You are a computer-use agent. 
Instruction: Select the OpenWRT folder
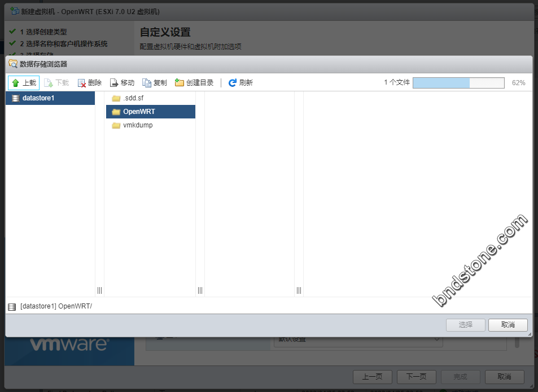click(151, 112)
